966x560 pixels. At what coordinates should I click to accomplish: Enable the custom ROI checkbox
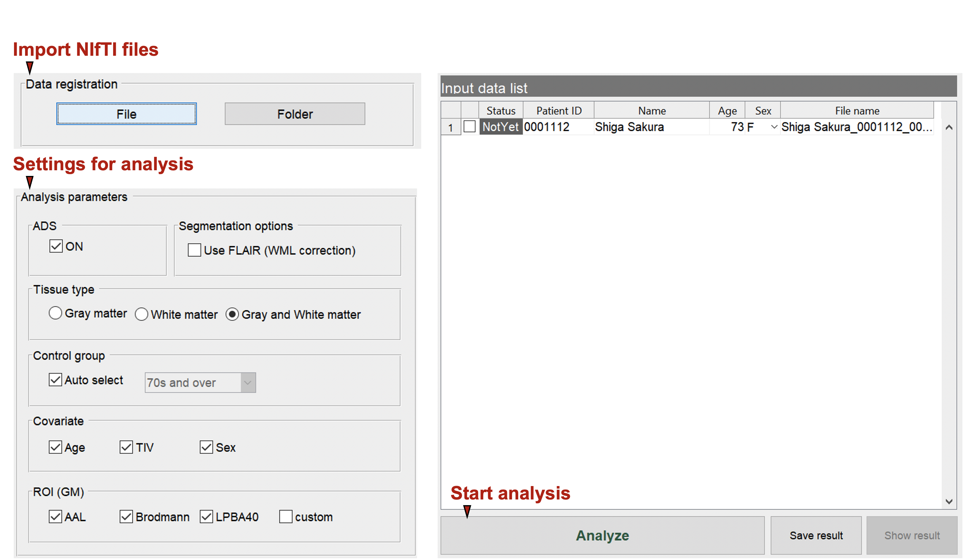point(286,516)
